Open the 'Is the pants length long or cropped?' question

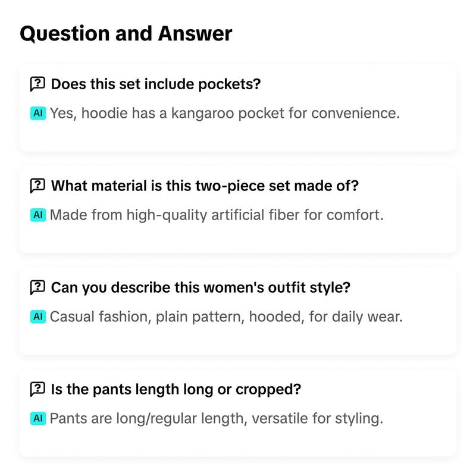click(x=176, y=390)
